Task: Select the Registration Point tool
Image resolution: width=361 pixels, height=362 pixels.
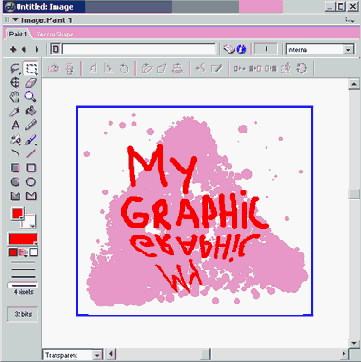Action: 15,83
